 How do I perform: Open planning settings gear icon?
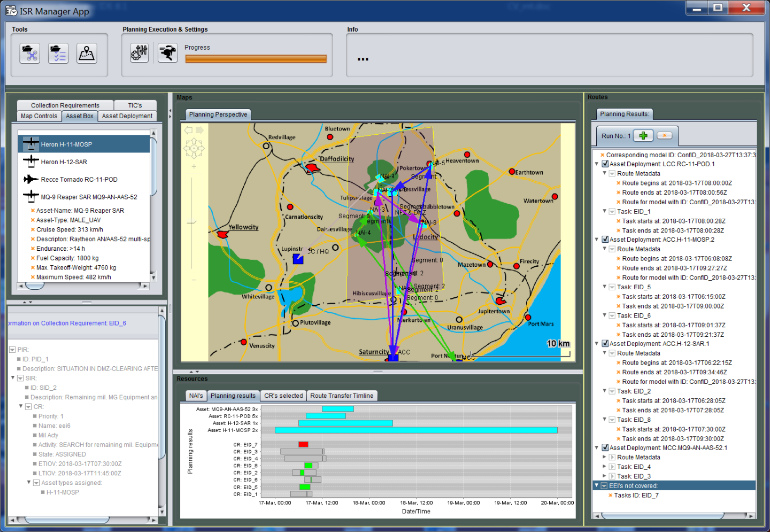coord(139,53)
